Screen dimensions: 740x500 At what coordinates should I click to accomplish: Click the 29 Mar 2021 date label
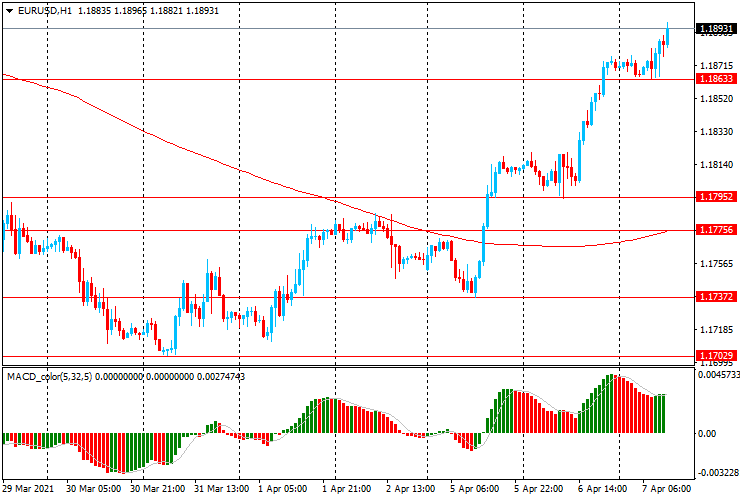tap(28, 489)
